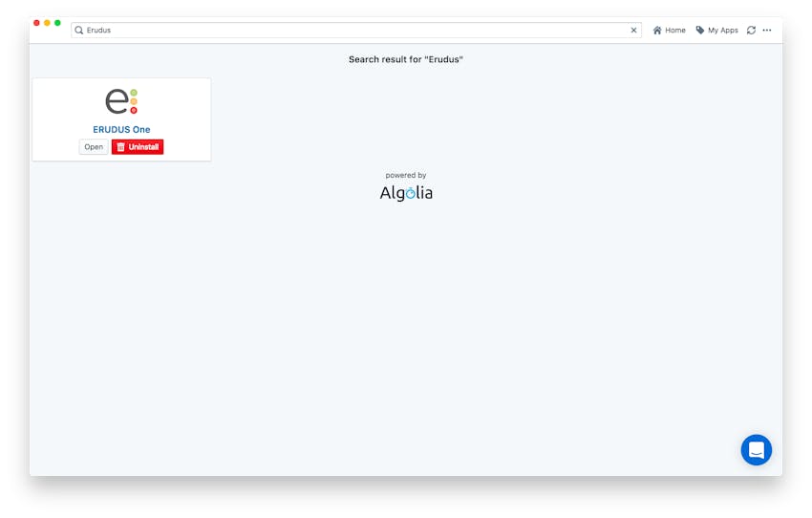
Task: Clear the Erudus search text
Action: (x=633, y=30)
